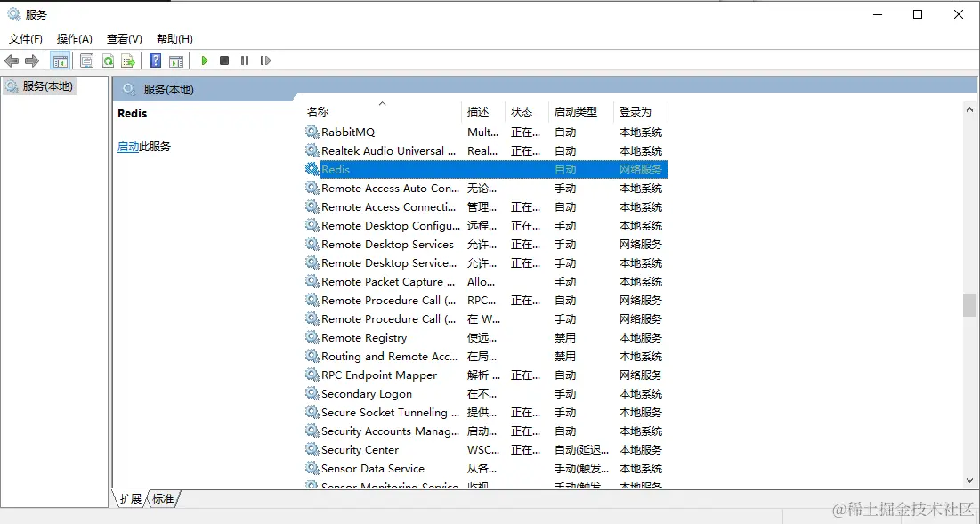
Task: Switch to the 标准 tab
Action: click(163, 498)
